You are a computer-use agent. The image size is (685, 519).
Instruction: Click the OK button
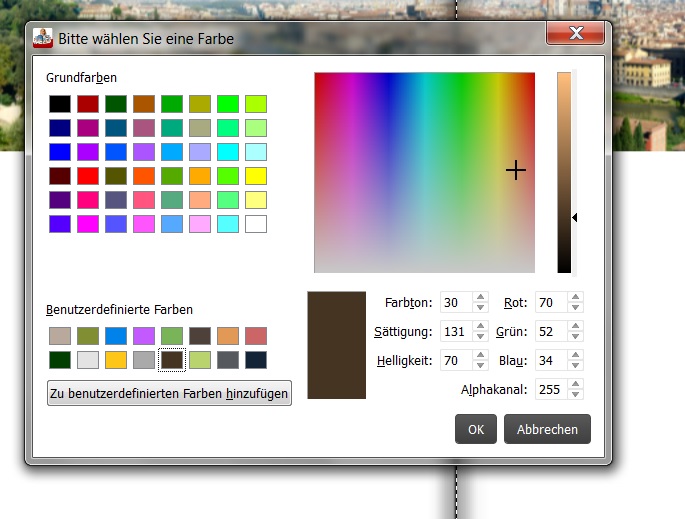476,429
